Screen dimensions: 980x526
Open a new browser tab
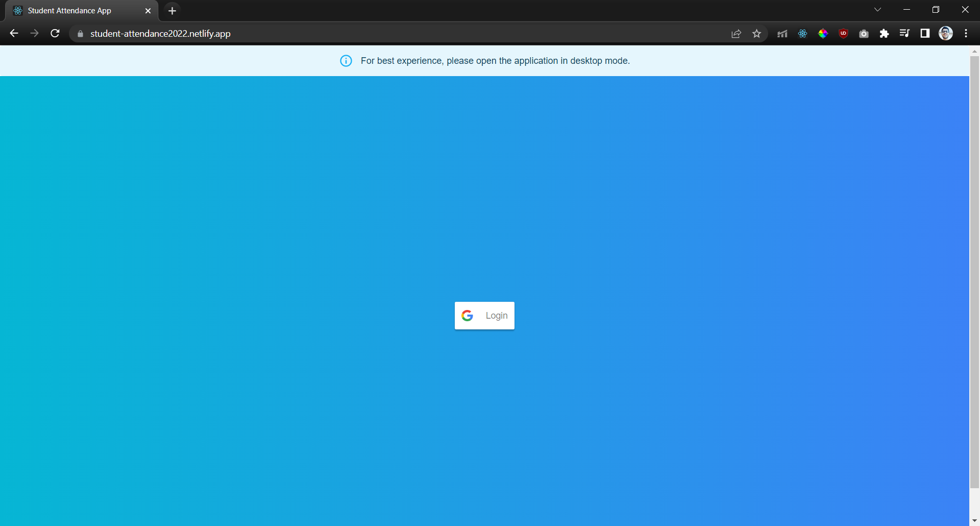click(x=172, y=10)
